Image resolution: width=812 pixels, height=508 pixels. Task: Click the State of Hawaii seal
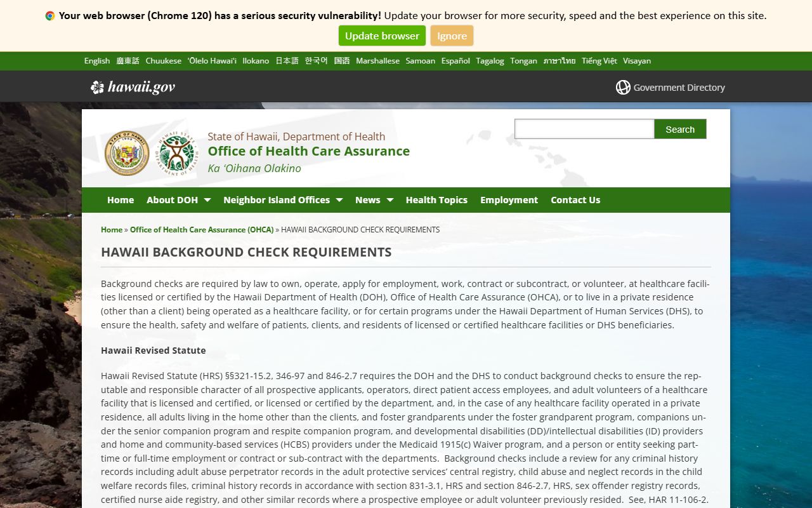pyautogui.click(x=127, y=153)
